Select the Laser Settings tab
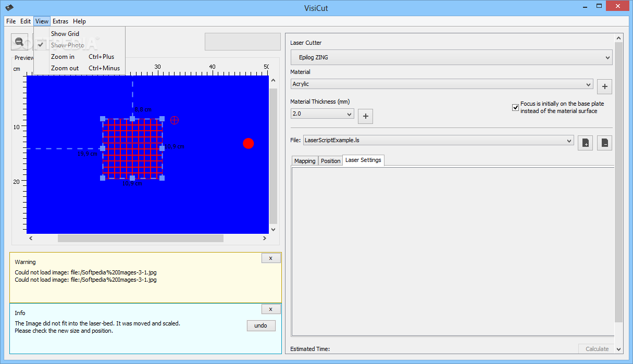 tap(363, 160)
